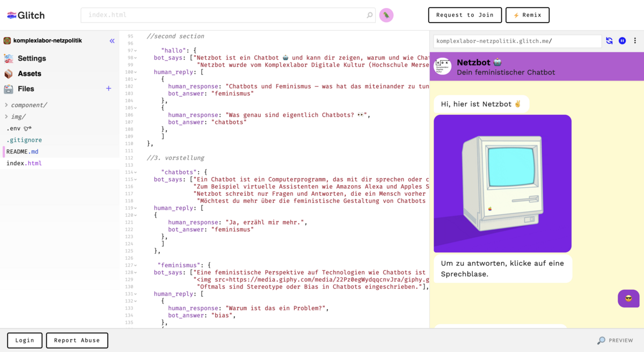Open the preview three-dot menu

[x=635, y=41]
